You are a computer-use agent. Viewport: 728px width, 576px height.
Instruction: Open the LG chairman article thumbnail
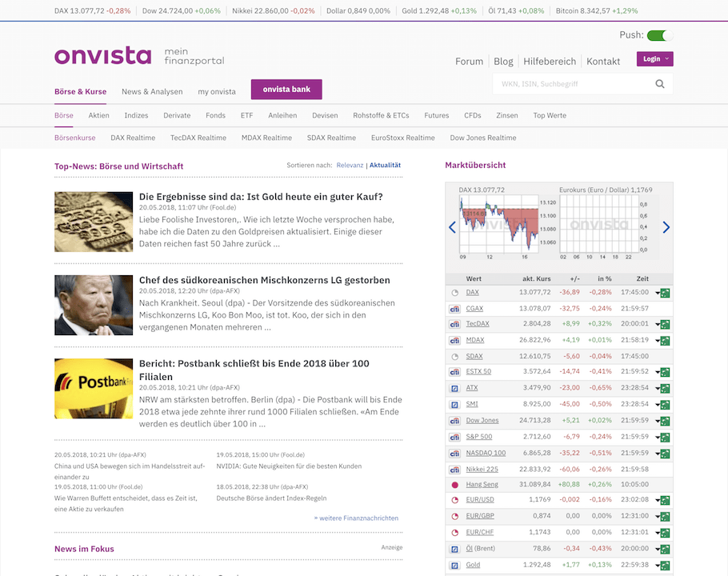click(x=94, y=305)
